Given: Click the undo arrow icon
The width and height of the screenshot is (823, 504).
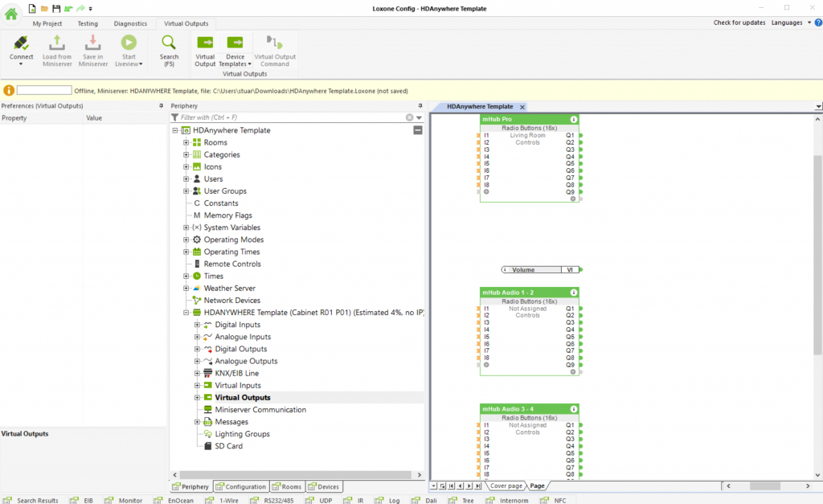Looking at the screenshot, I should pyautogui.click(x=68, y=8).
